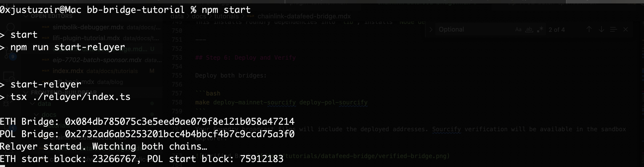Close the find widget
The height and width of the screenshot is (167, 644).
[626, 30]
